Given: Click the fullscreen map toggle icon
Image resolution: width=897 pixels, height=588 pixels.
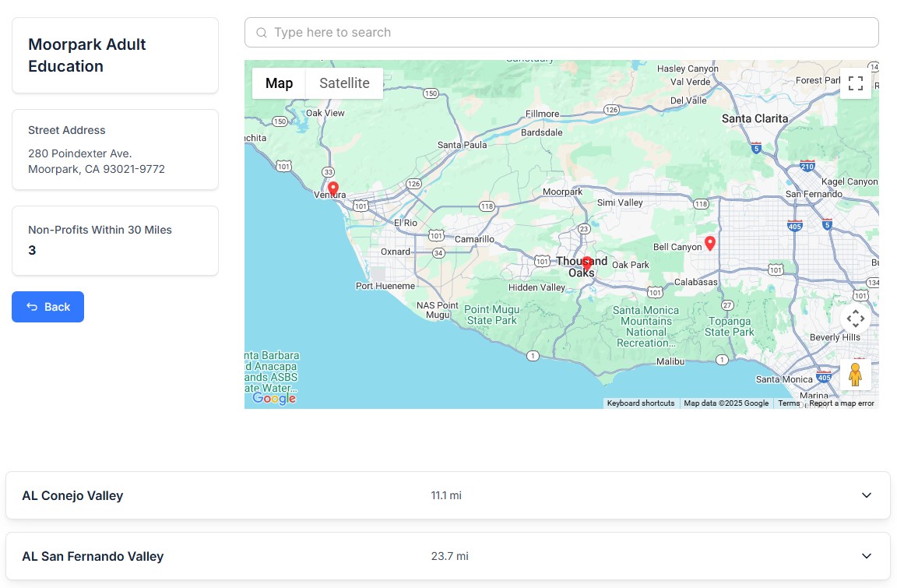Looking at the screenshot, I should [x=855, y=83].
